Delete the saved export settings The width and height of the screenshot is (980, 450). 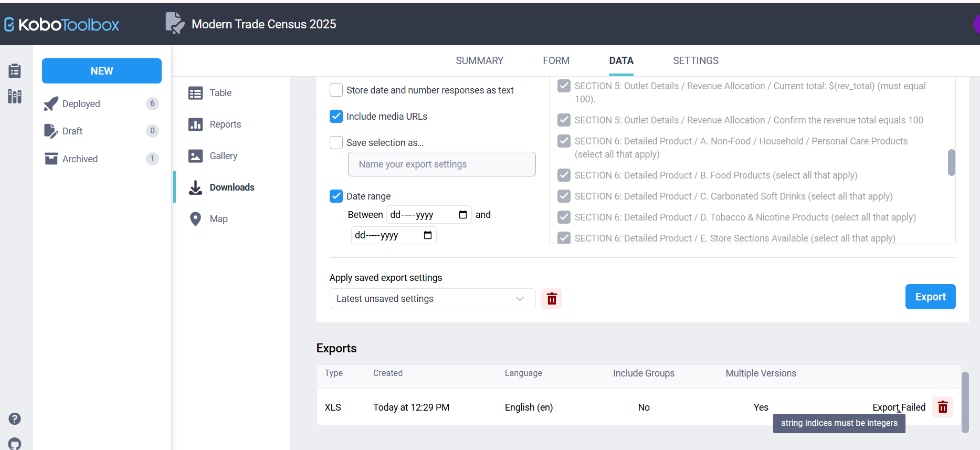552,299
